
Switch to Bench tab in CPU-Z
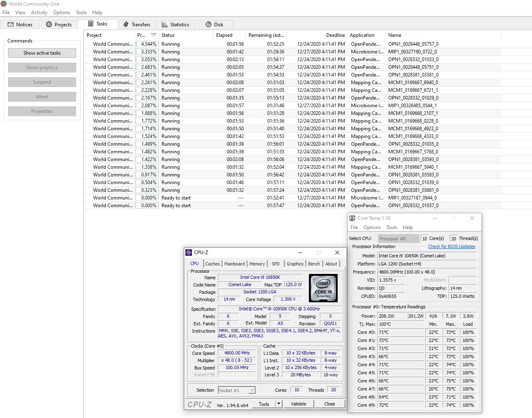pos(314,264)
